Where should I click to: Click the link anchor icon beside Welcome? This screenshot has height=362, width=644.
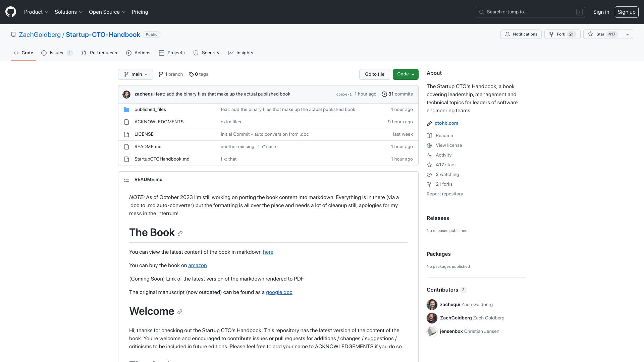tap(180, 312)
